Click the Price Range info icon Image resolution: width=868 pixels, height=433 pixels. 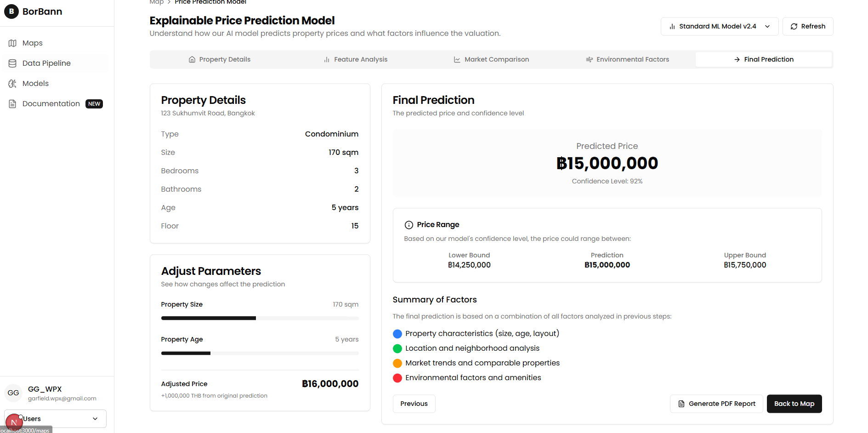(408, 225)
